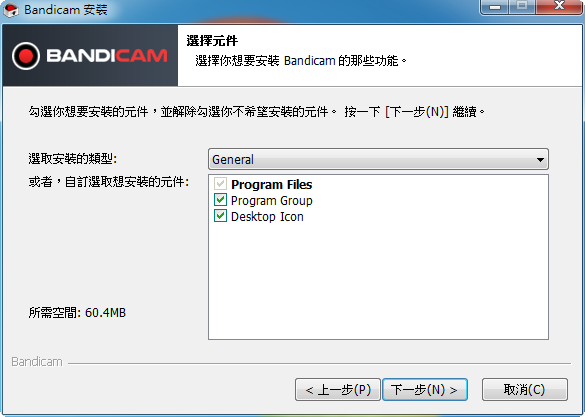
Task: Click the Bandicam branding text near footer
Action: [37, 362]
